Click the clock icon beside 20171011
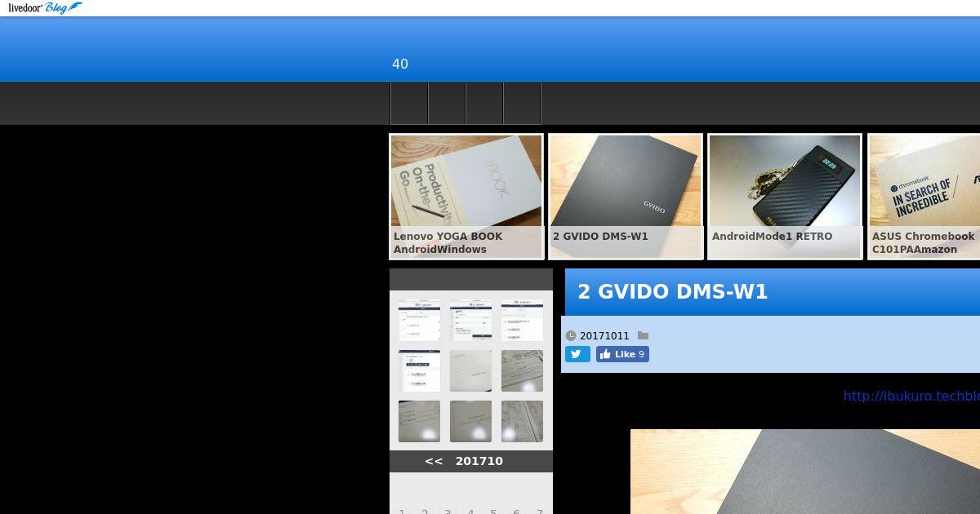 click(x=571, y=336)
